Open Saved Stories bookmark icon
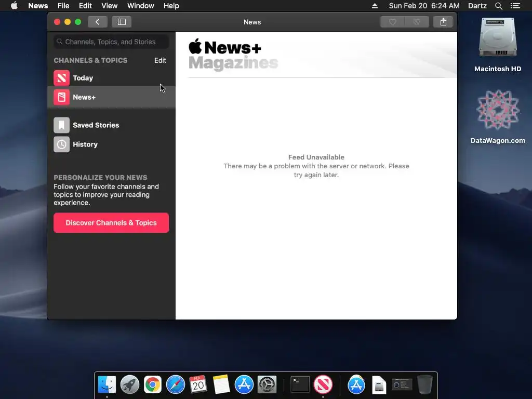532x399 pixels. pyautogui.click(x=61, y=125)
